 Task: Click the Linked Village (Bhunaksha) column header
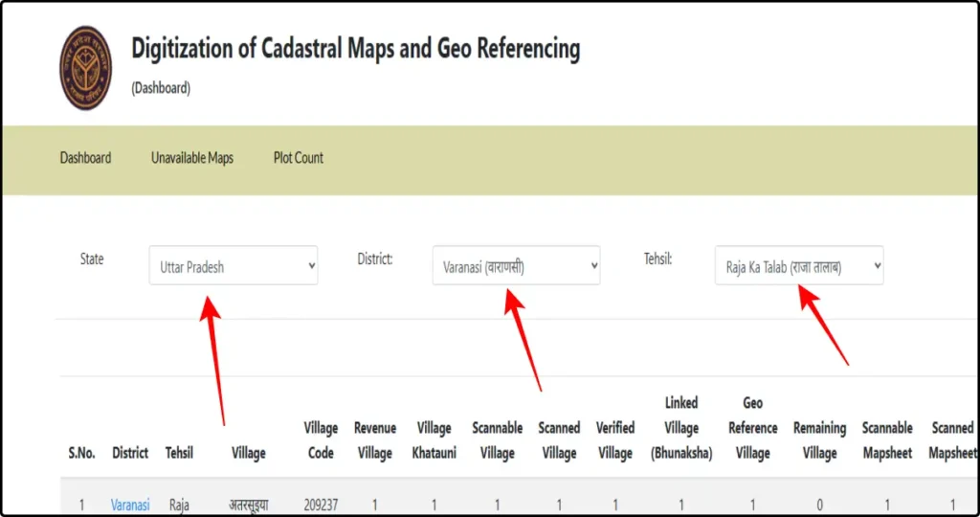[x=681, y=428]
